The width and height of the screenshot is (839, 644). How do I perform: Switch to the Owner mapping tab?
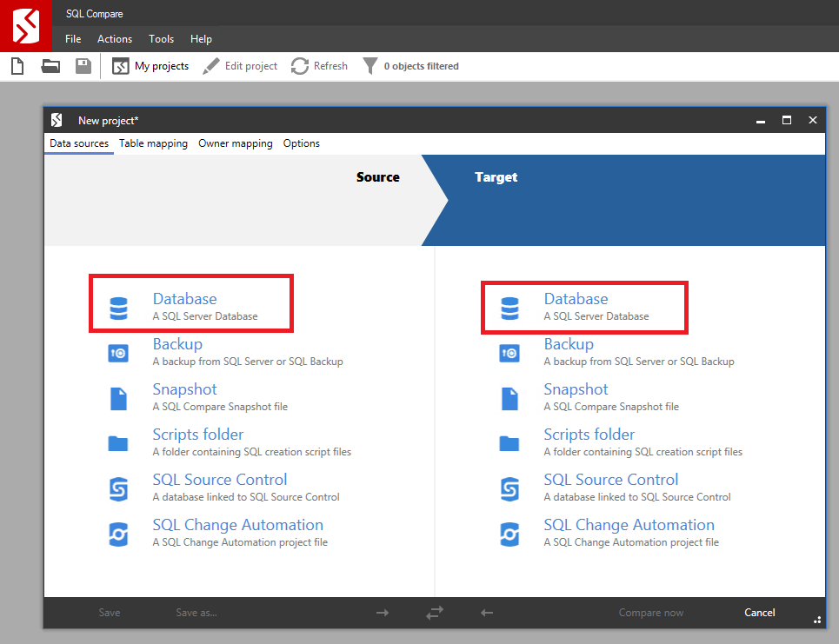236,143
